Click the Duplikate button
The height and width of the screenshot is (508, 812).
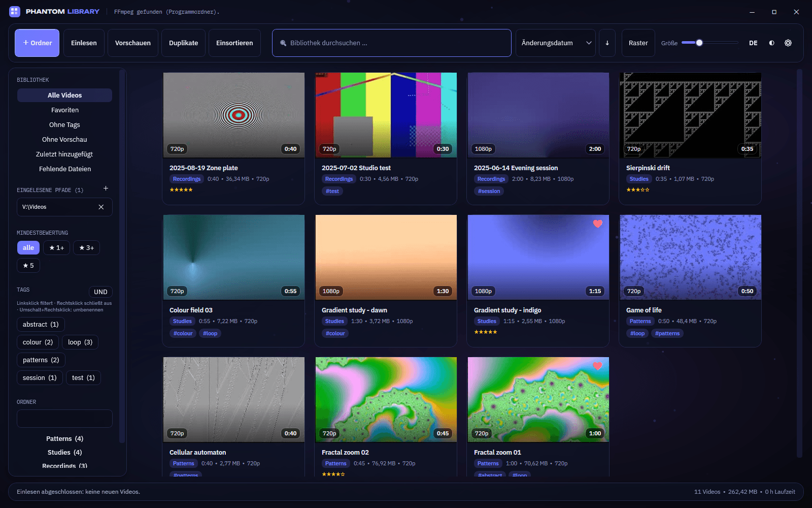(x=184, y=43)
